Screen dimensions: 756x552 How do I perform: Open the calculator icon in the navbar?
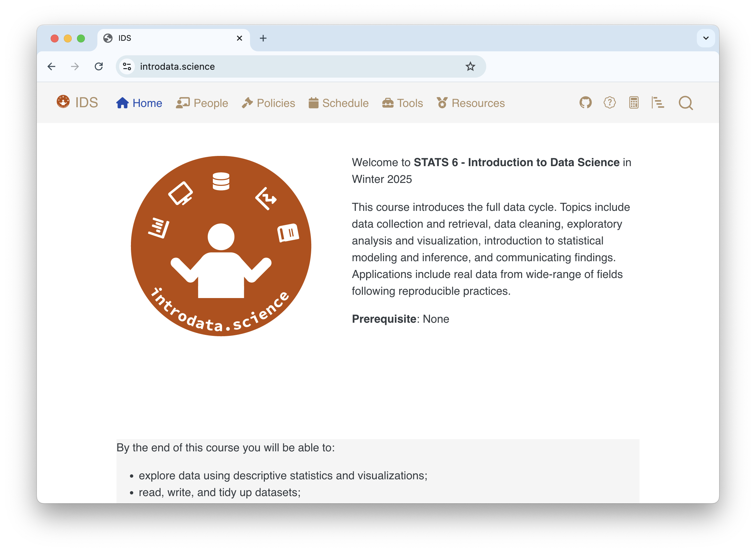[634, 103]
